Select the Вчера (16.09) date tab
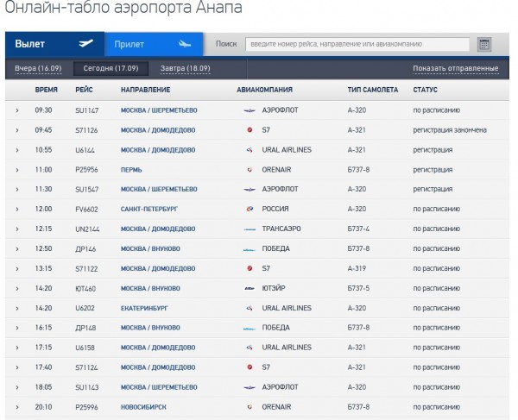The height and width of the screenshot is (420, 518). pyautogui.click(x=36, y=69)
